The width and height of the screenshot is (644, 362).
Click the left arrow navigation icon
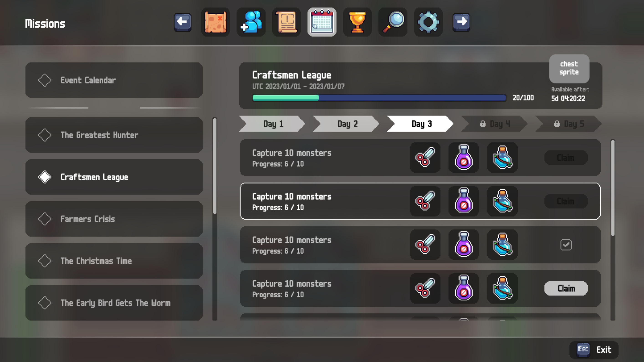click(x=182, y=22)
